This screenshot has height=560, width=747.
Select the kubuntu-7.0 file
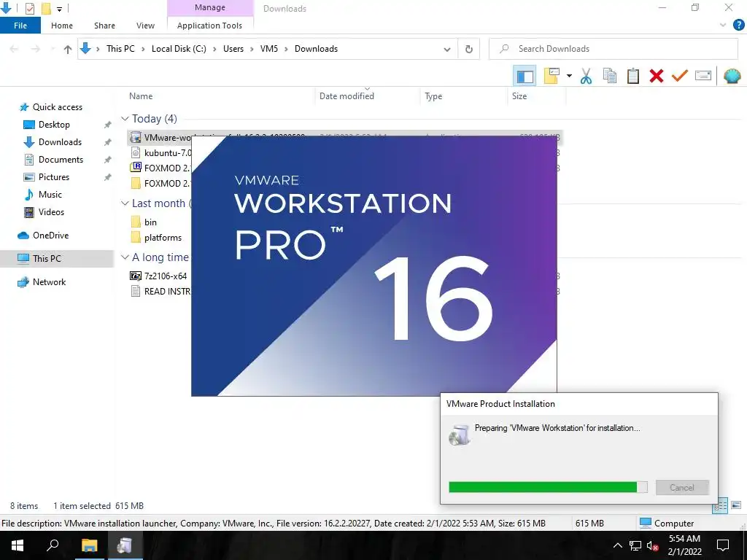(160, 153)
